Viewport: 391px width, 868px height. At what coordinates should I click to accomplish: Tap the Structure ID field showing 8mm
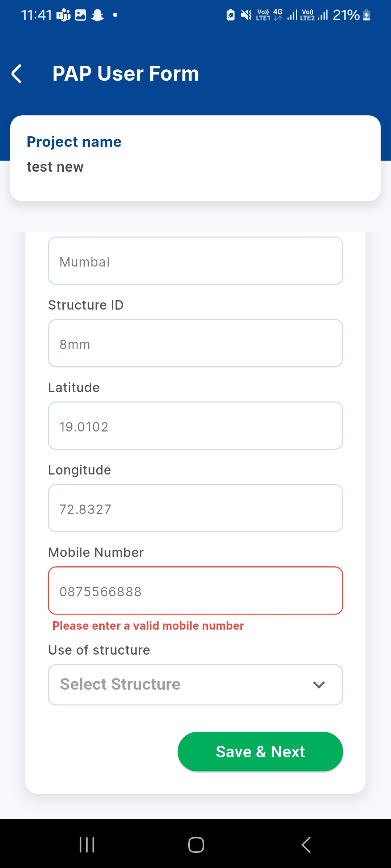click(195, 343)
